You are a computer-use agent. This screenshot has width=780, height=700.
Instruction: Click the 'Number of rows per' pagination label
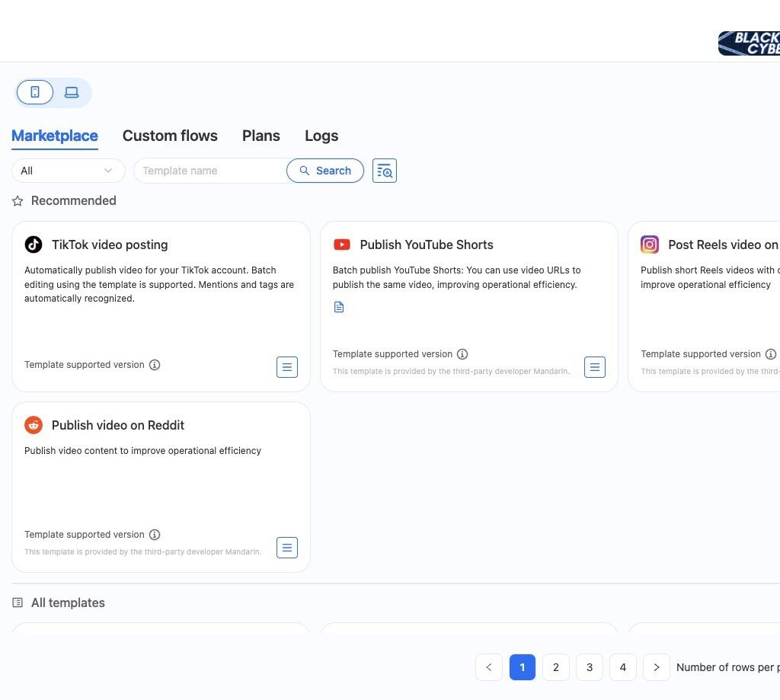click(727, 668)
